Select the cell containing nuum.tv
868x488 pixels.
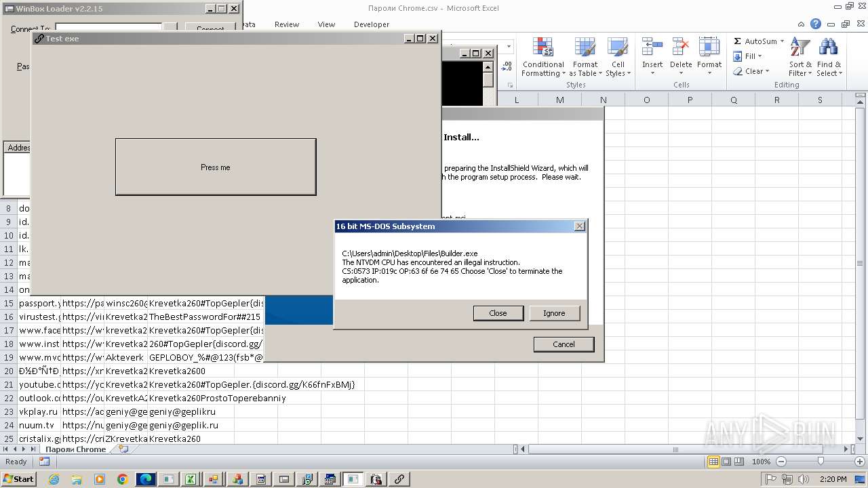coord(39,425)
